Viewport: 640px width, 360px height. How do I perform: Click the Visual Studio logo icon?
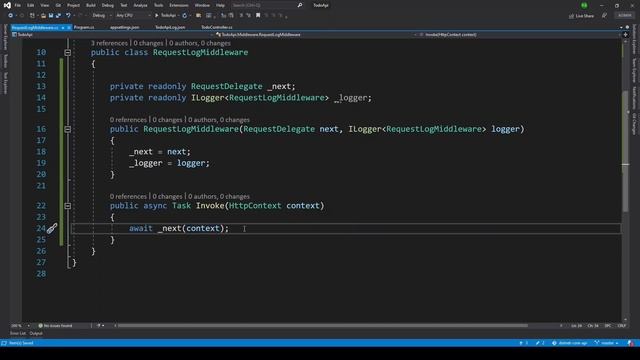(7, 5)
